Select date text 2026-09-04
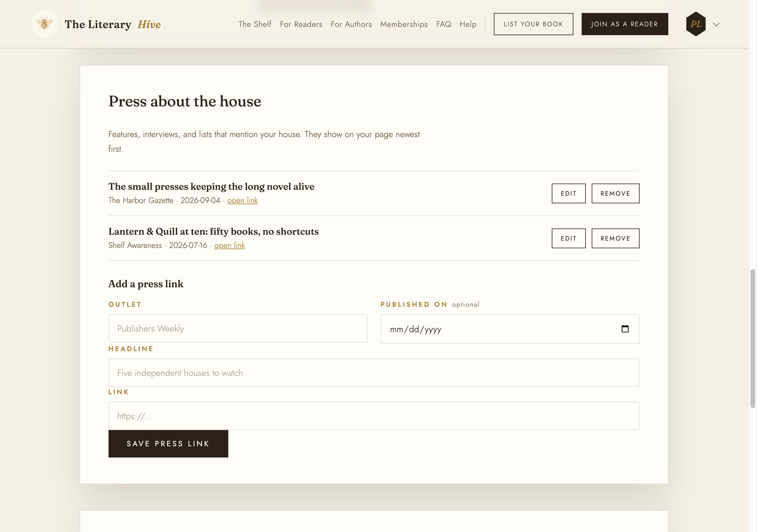This screenshot has width=757, height=532. point(200,200)
